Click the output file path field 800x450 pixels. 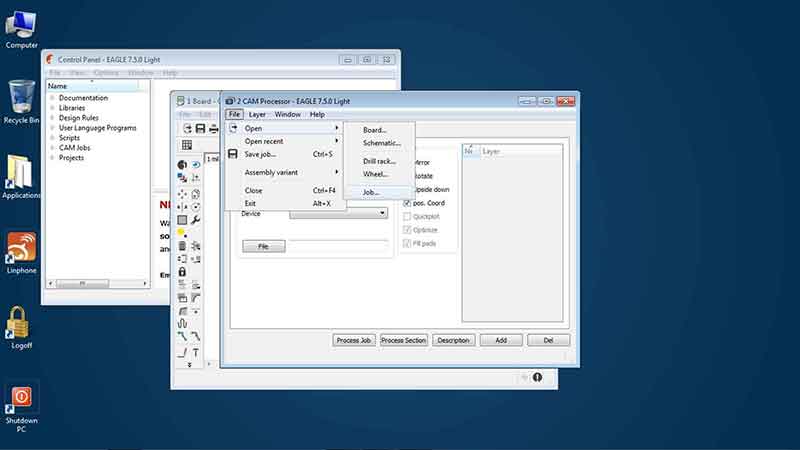(x=338, y=246)
